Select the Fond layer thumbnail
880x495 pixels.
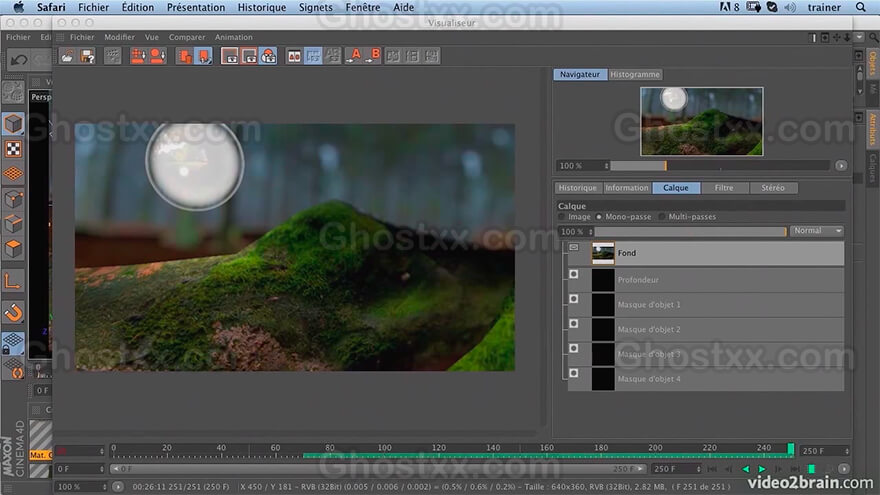click(603, 253)
